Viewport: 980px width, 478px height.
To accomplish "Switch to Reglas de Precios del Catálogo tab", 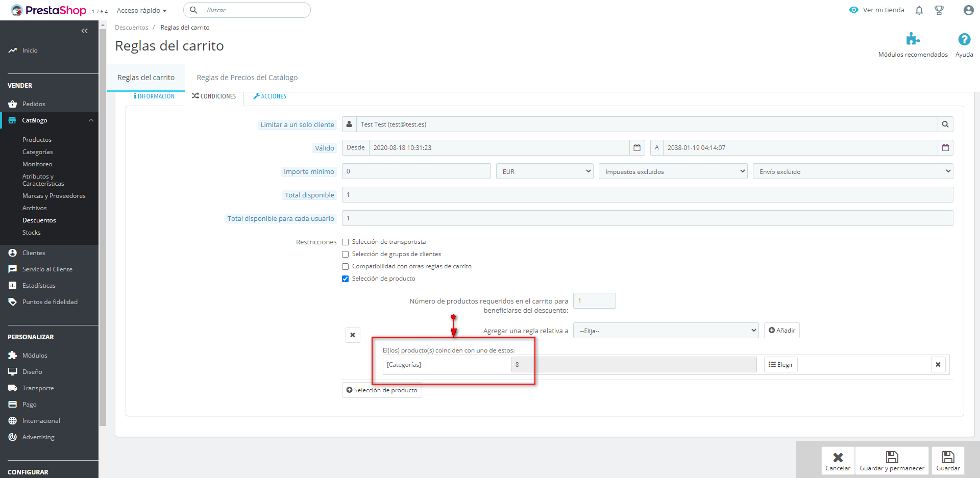I will click(x=247, y=78).
